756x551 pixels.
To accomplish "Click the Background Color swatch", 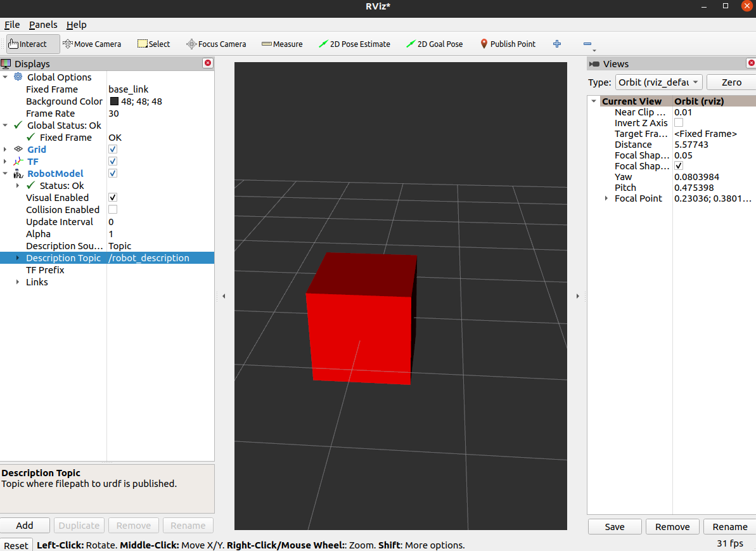I will [x=114, y=101].
